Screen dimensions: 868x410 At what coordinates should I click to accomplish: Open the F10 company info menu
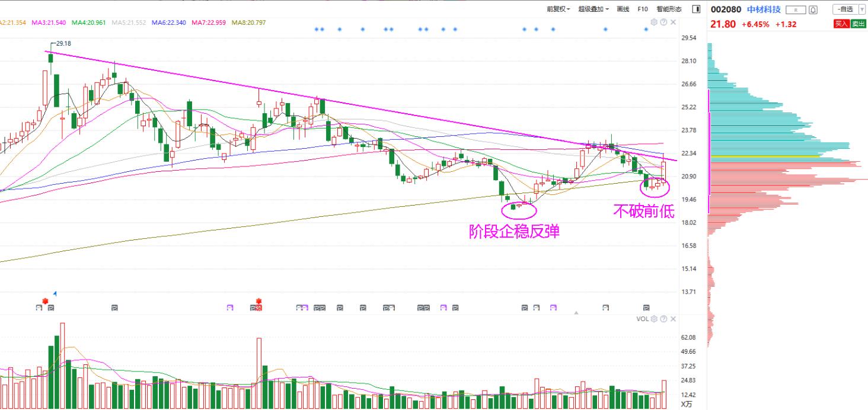(x=643, y=9)
